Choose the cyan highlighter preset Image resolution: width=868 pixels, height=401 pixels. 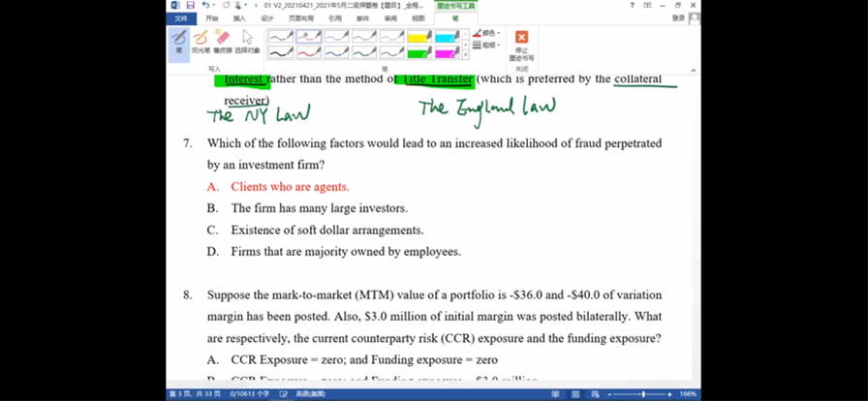448,37
